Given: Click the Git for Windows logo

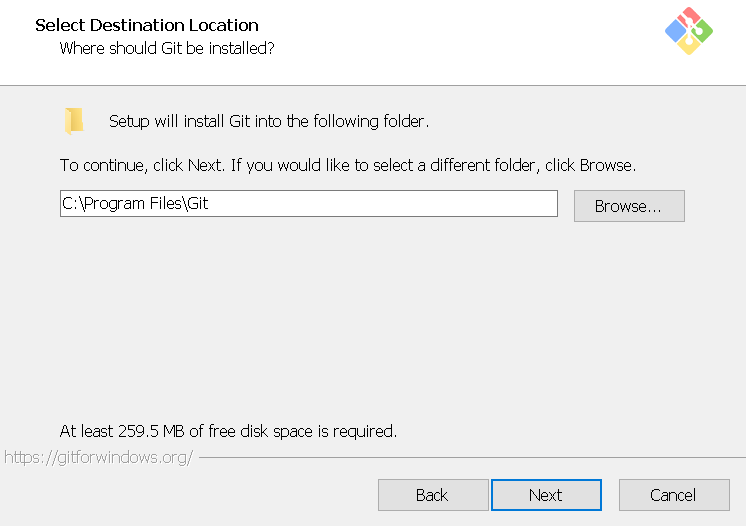Looking at the screenshot, I should [689, 31].
